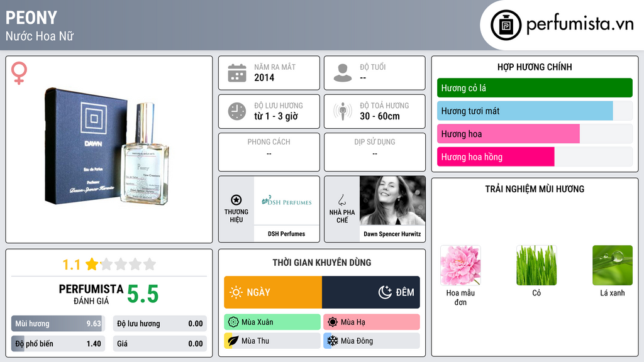Click the filled gold rating star
Image resolution: width=644 pixels, height=362 pixels.
pos(92,264)
